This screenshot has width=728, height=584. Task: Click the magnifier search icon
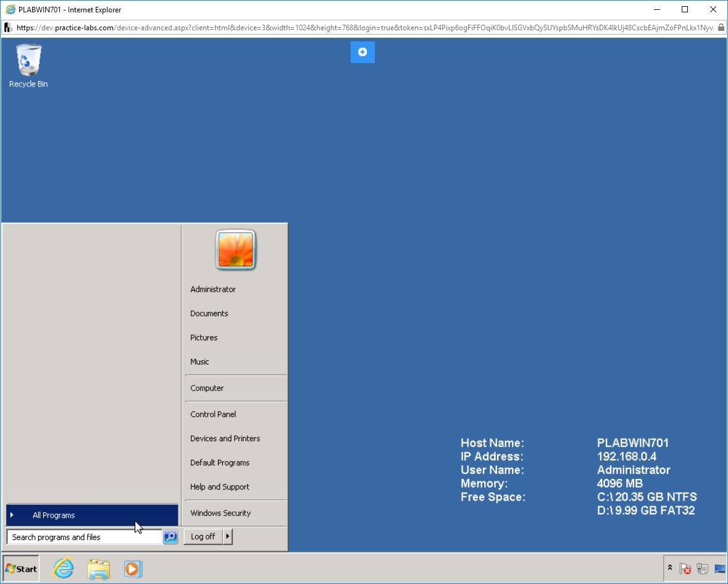coord(170,537)
